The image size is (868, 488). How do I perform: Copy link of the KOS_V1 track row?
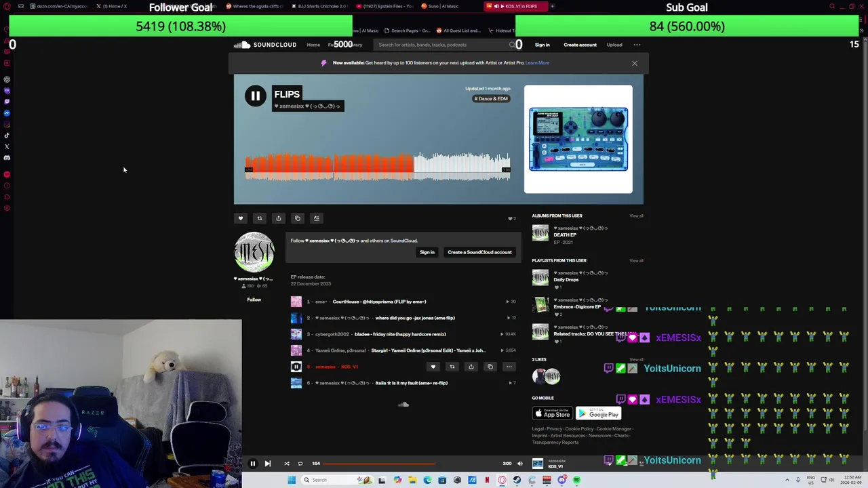[x=490, y=367]
